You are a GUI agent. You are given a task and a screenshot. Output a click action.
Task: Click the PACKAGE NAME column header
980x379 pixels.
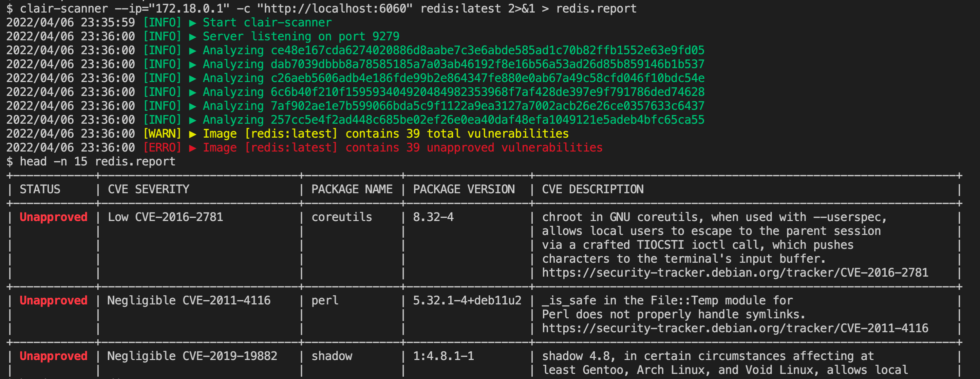tap(352, 189)
